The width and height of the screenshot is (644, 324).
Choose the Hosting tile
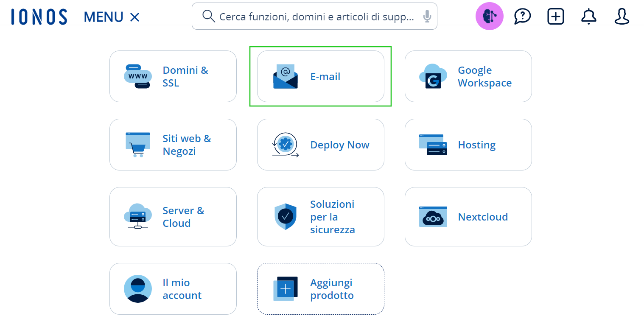point(468,145)
